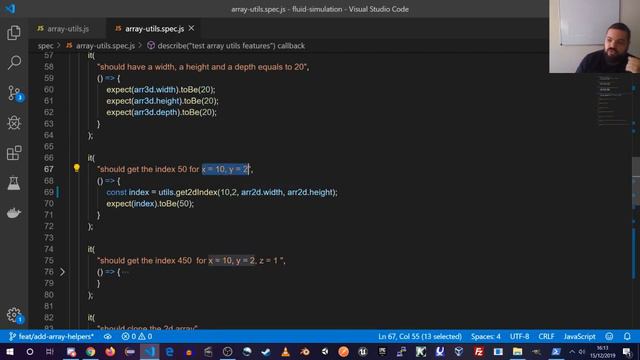Open the Extensions view

point(14,153)
